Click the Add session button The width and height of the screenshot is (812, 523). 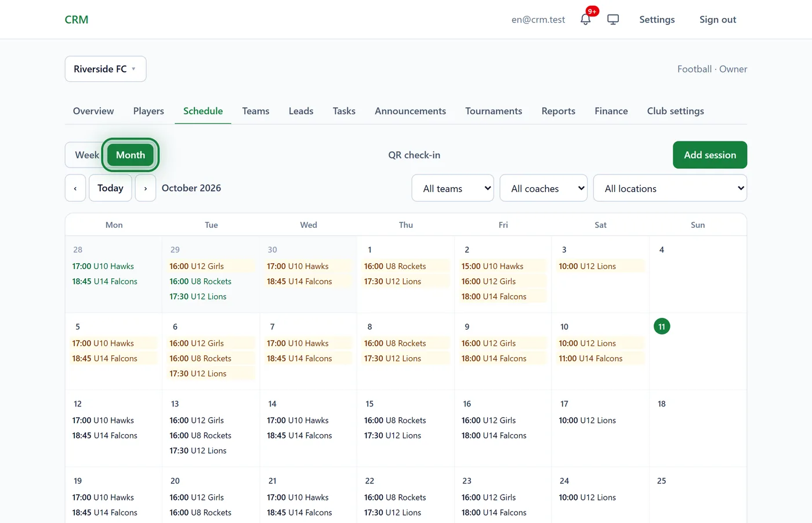(x=710, y=155)
